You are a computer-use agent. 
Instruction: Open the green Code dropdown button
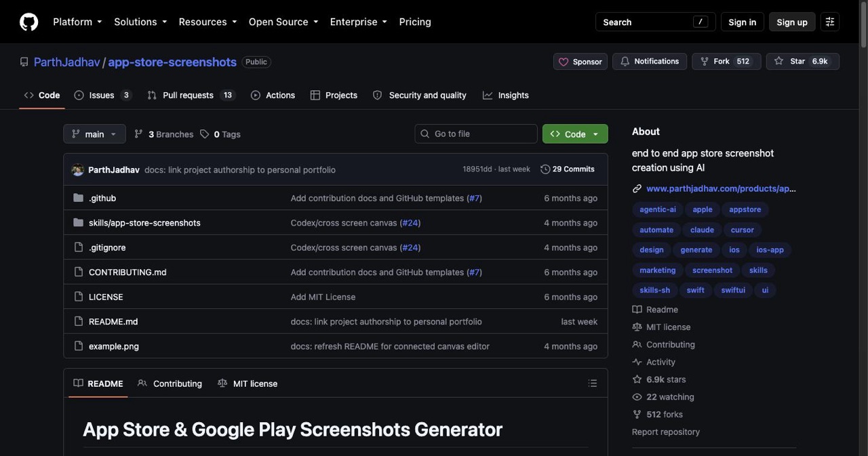[x=575, y=134]
